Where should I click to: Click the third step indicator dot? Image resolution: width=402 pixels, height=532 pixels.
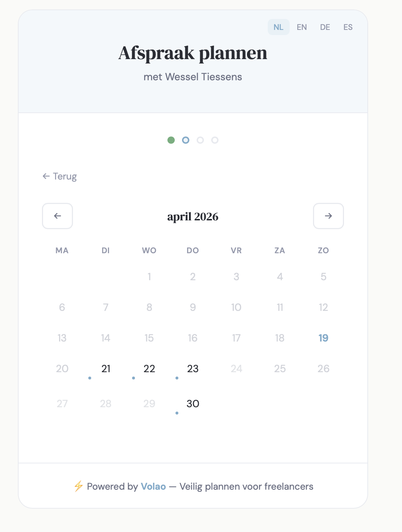coord(200,140)
